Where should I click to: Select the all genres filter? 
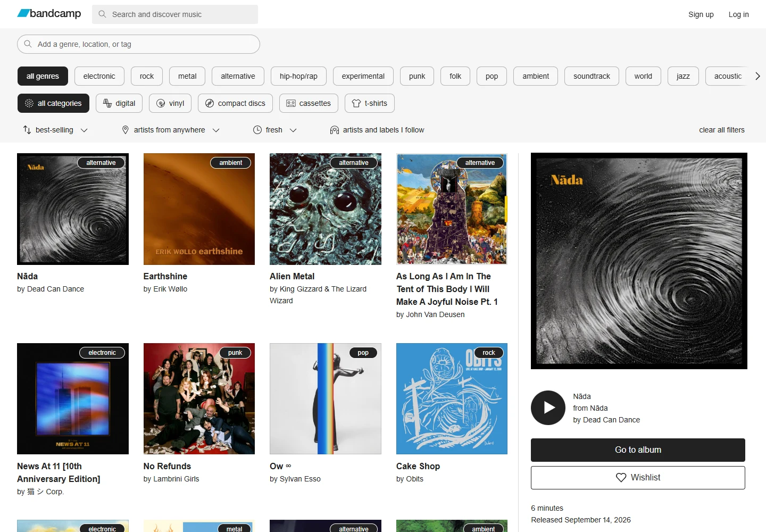pos(43,76)
